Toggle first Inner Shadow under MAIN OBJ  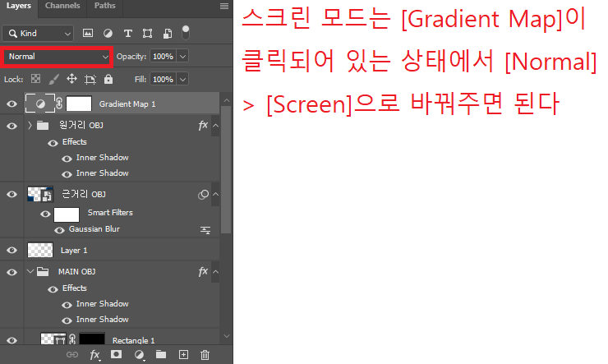click(x=67, y=305)
